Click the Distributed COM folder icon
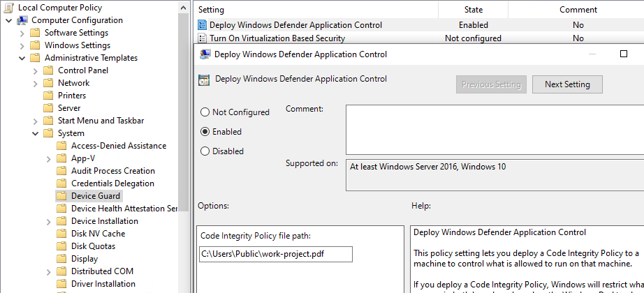The width and height of the screenshot is (644, 293). pyautogui.click(x=61, y=271)
